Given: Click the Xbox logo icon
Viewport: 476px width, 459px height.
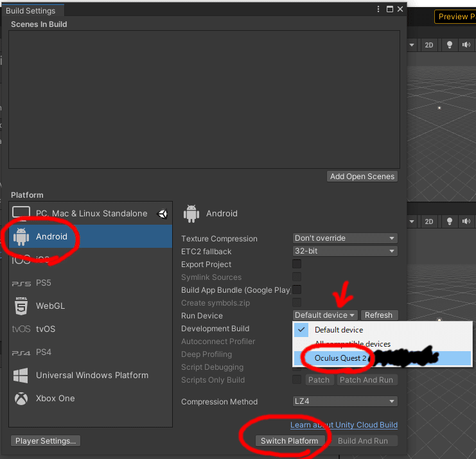Looking at the screenshot, I should 21,398.
